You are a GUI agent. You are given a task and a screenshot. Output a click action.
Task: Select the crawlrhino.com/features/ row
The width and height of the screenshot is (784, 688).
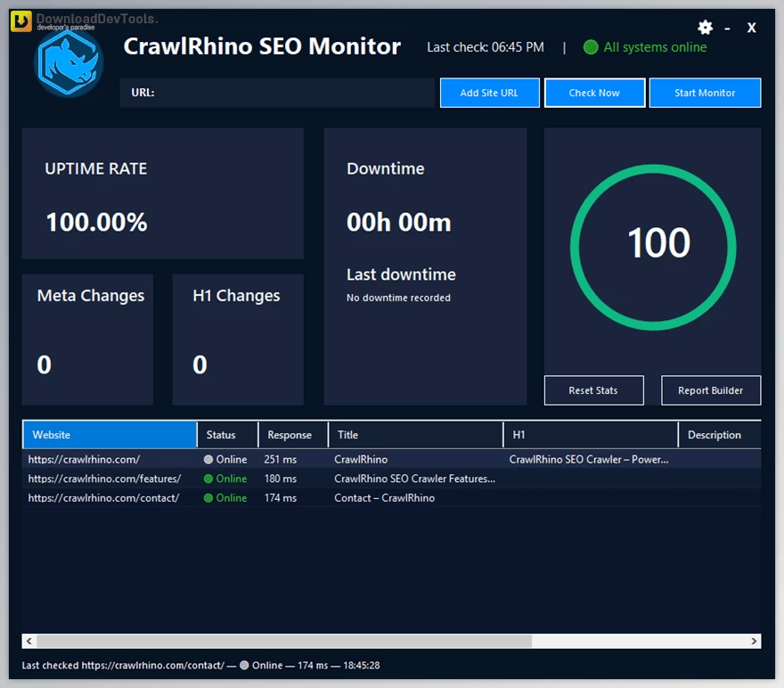point(104,479)
